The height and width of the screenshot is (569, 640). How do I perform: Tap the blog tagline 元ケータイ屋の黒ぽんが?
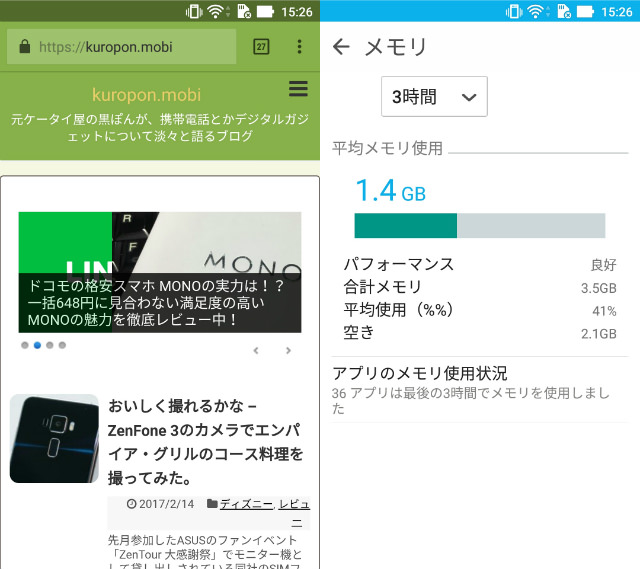[x=160, y=127]
